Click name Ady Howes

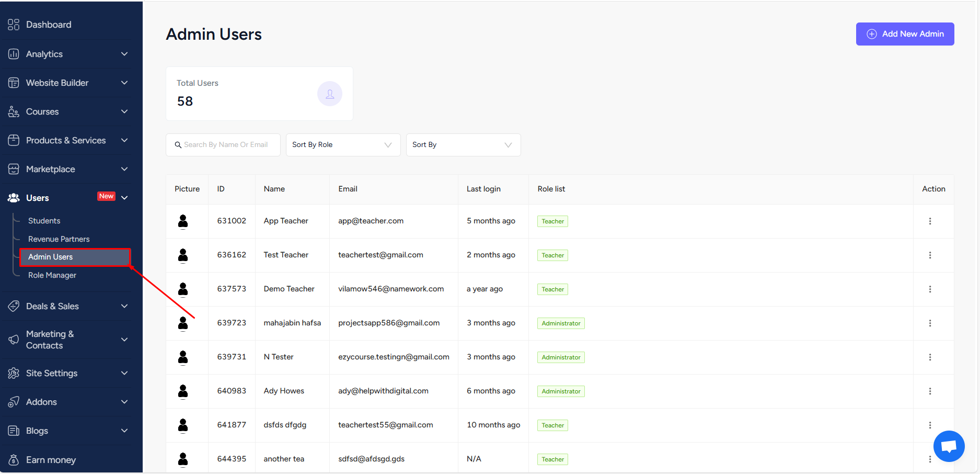click(x=284, y=391)
